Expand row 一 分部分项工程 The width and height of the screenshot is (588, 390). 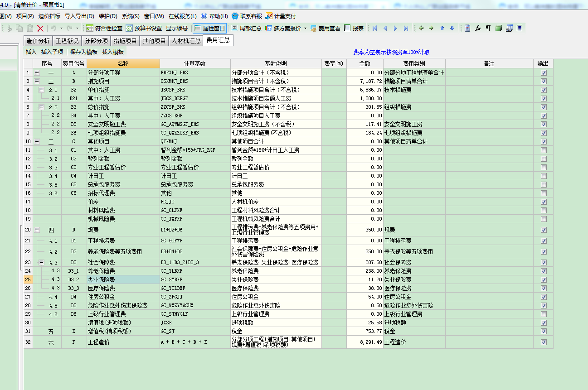click(x=37, y=72)
